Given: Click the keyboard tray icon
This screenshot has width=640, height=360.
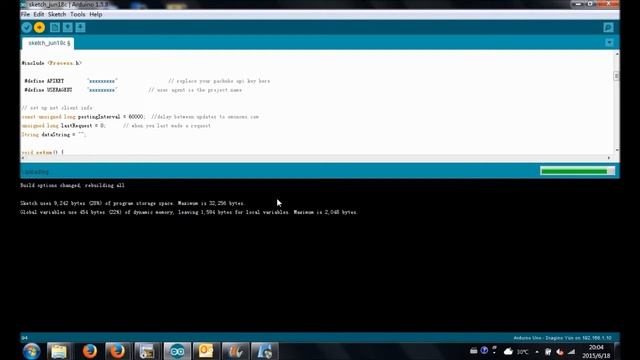Looking at the screenshot, I should click(473, 351).
